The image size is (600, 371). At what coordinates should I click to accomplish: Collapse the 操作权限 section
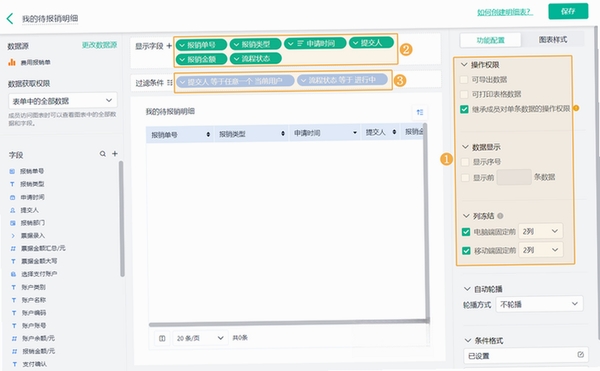tap(464, 65)
